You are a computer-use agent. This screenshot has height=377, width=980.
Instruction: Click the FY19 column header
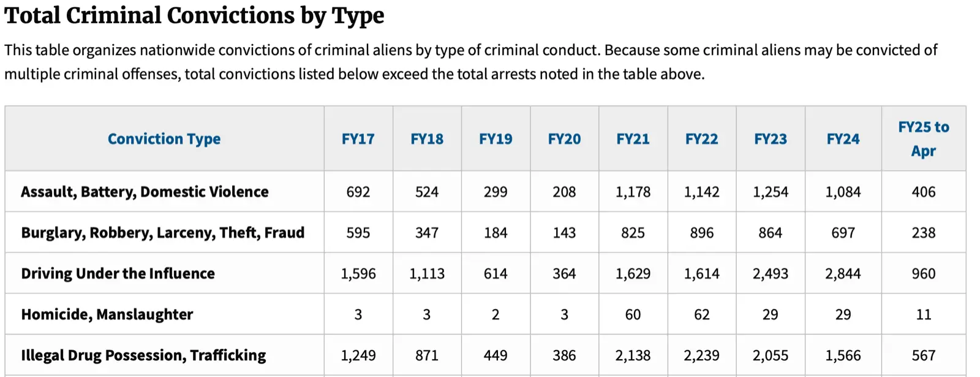pyautogui.click(x=496, y=139)
